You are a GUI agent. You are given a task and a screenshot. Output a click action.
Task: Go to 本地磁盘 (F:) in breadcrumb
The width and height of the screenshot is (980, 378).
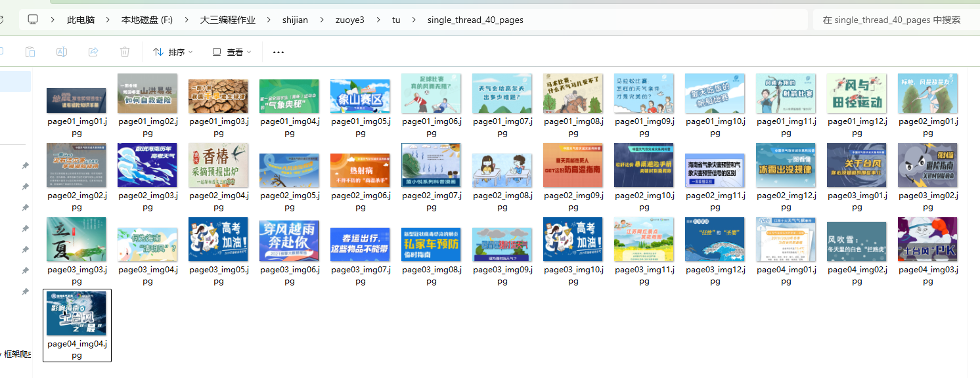tap(147, 20)
